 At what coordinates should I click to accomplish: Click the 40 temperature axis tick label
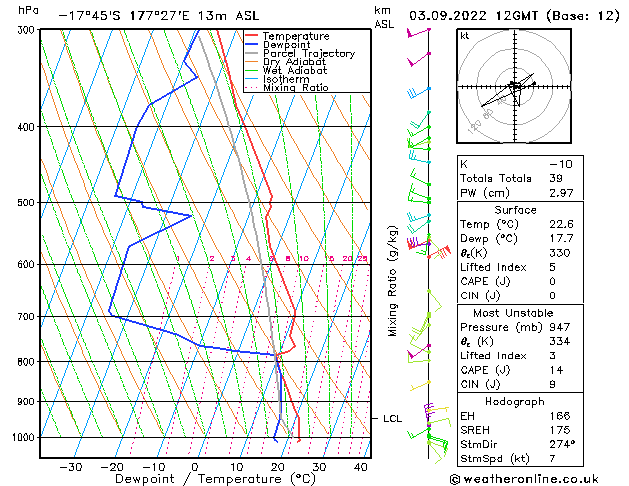pyautogui.click(x=361, y=467)
